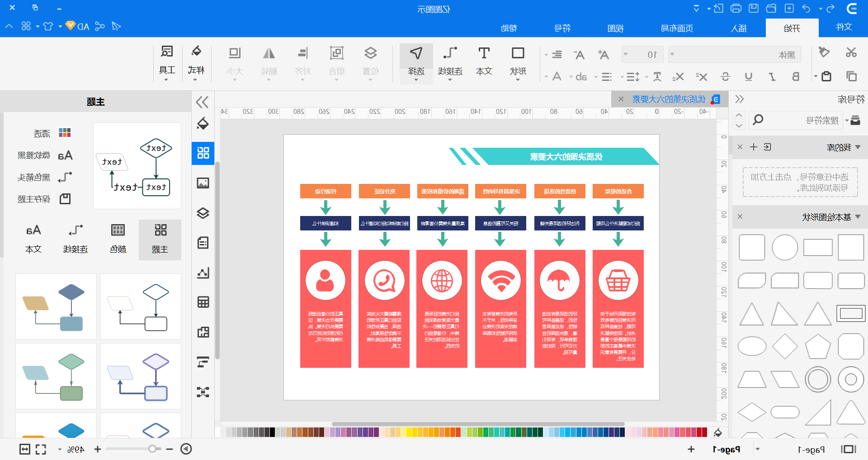Click the 微软雅黑 font theme option

44,155
